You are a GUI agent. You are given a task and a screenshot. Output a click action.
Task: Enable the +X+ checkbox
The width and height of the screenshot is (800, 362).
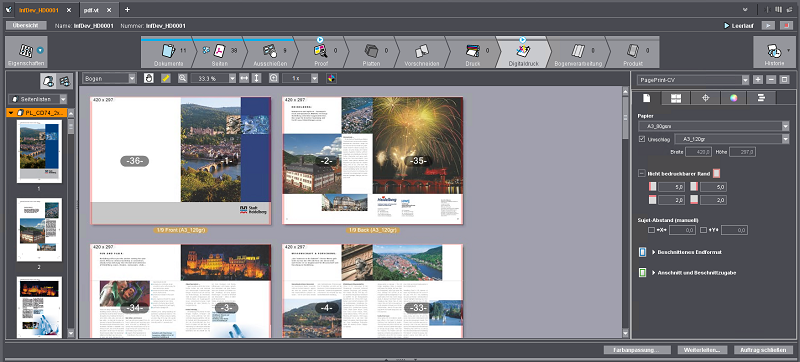coord(652,230)
